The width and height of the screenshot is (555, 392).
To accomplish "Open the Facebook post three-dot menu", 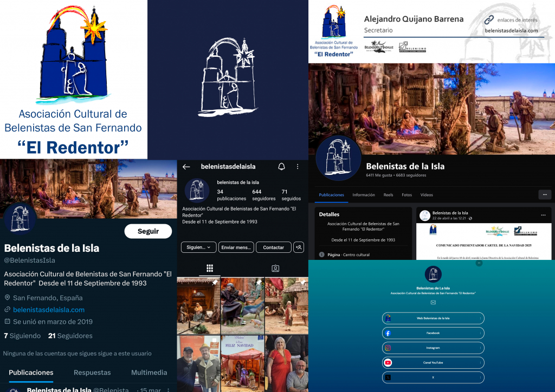I will click(543, 215).
